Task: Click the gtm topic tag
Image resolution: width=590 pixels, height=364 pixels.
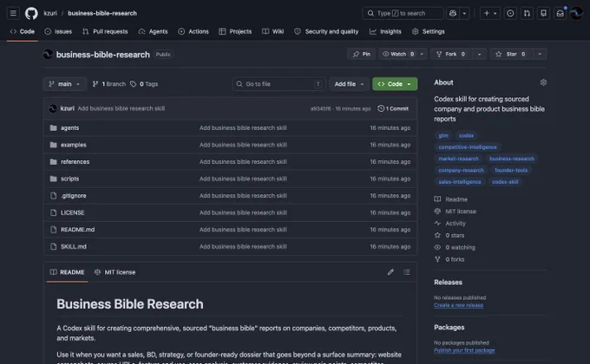Action: coord(443,135)
